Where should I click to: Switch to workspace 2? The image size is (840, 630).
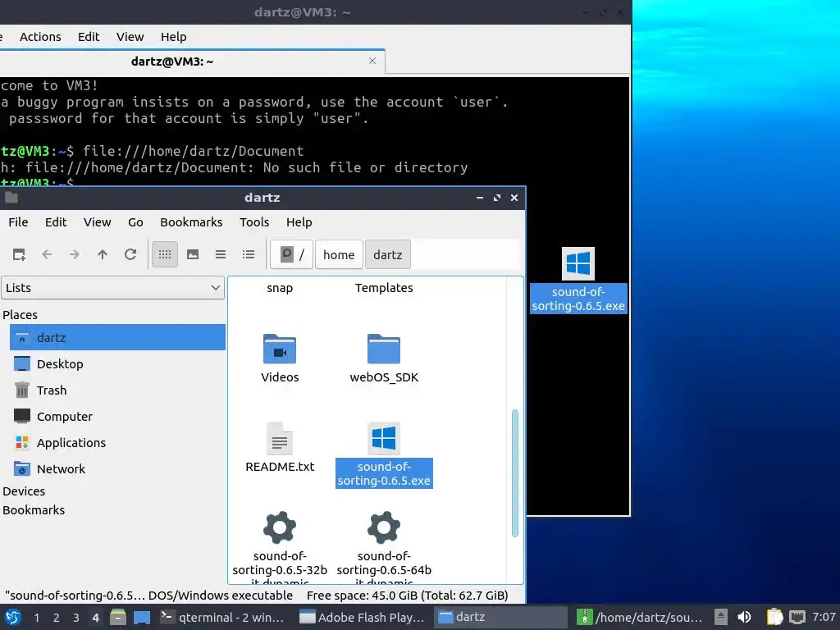[x=57, y=618]
